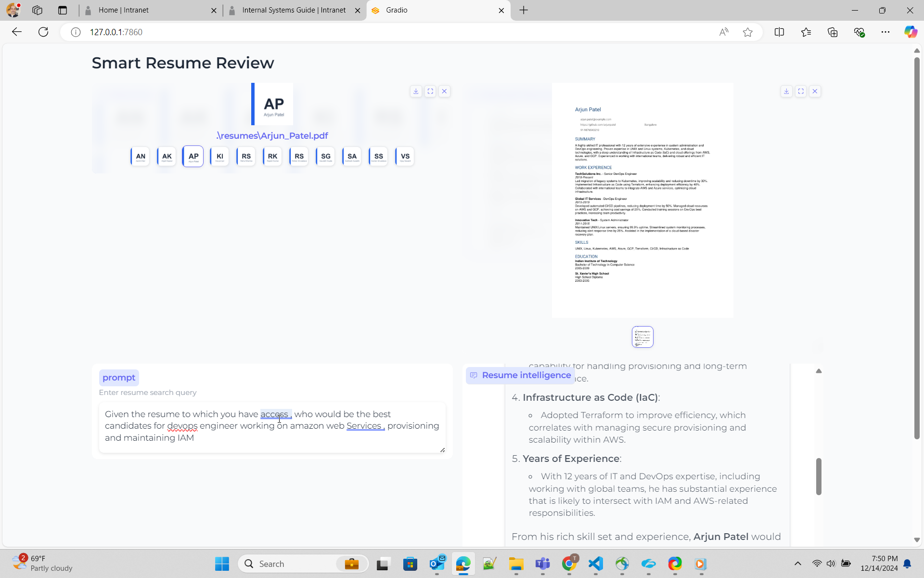Image resolution: width=924 pixels, height=578 pixels.
Task: Open fullscreen view of resume gallery
Action: coord(430,91)
